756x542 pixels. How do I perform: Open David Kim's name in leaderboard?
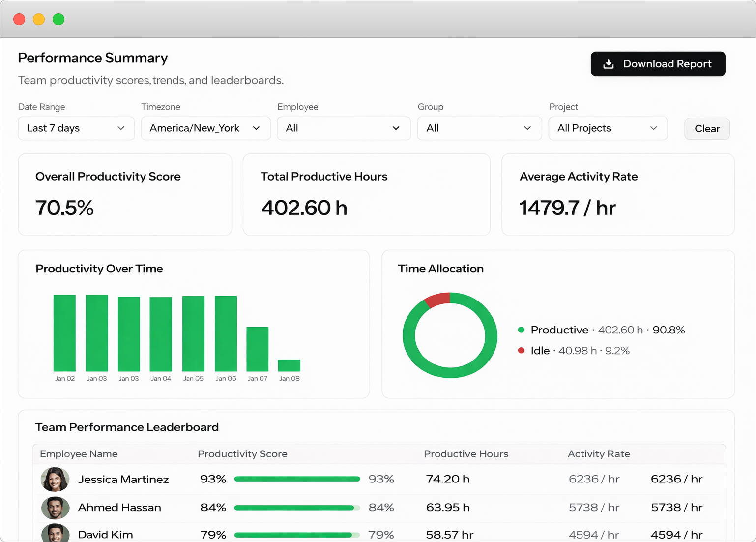[x=105, y=535]
